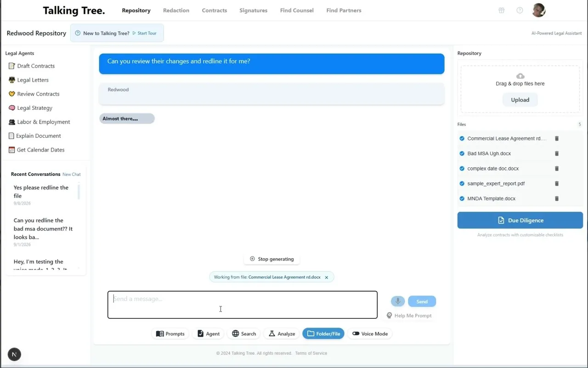
Task: Start a New Chat
Action: click(72, 175)
